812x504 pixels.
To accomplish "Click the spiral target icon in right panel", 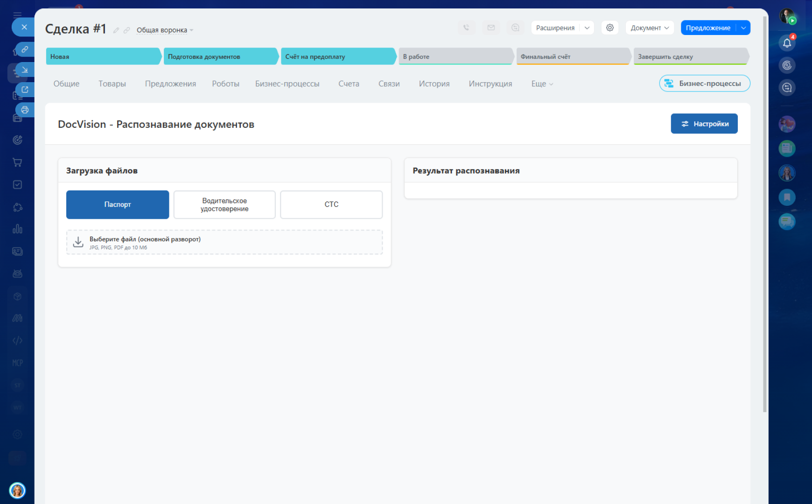I will click(787, 65).
